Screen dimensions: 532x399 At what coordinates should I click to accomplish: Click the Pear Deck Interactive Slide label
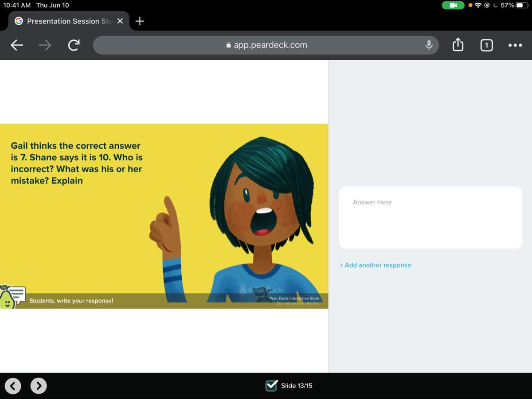click(294, 298)
